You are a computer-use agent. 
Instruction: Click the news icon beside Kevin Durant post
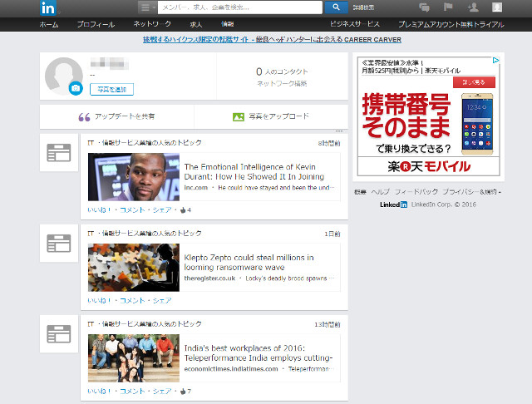[59, 152]
